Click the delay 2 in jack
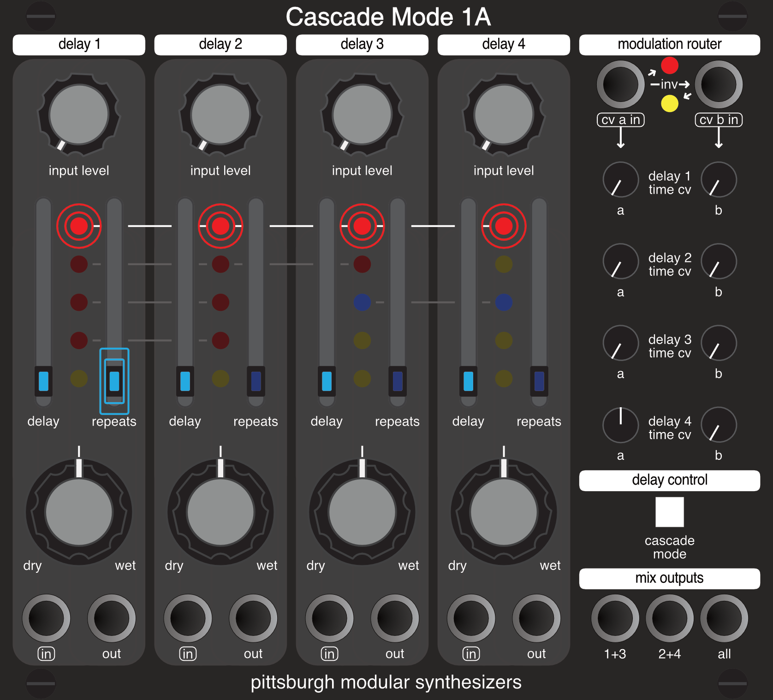This screenshot has width=773, height=700. coord(188,618)
